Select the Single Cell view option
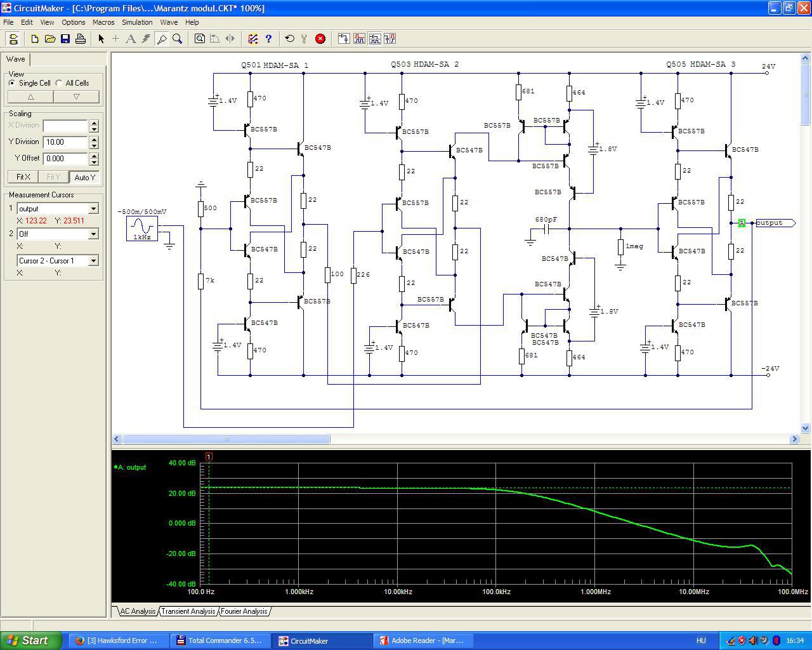The height and width of the screenshot is (650, 812). click(29, 83)
